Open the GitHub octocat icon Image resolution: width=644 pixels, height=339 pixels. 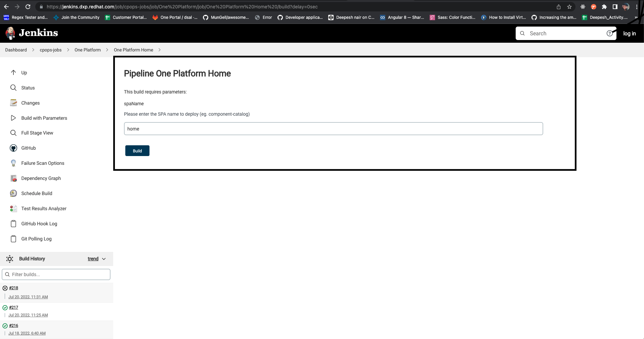(13, 148)
